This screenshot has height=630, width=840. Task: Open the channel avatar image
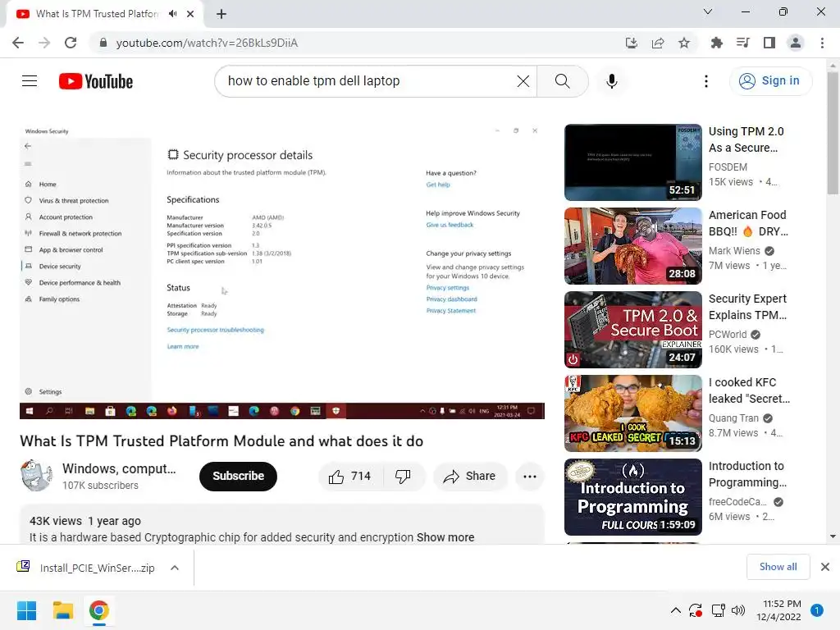tap(36, 475)
